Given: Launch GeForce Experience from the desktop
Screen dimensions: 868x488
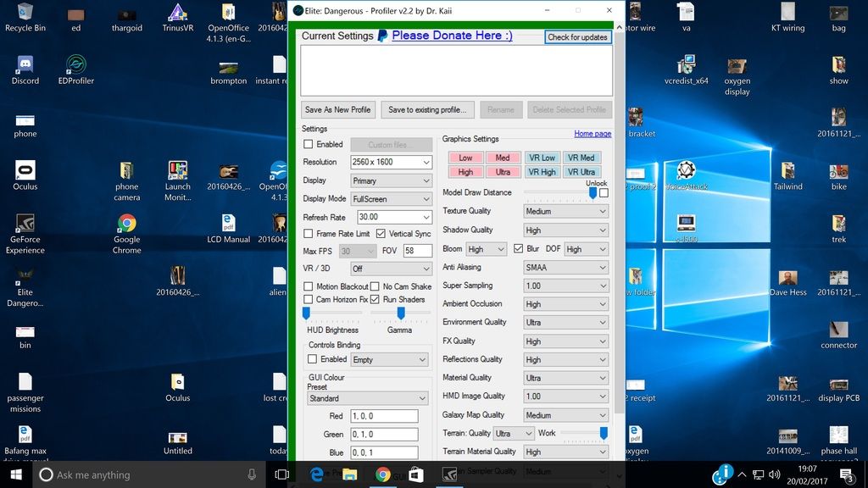Looking at the screenshot, I should (x=25, y=234).
